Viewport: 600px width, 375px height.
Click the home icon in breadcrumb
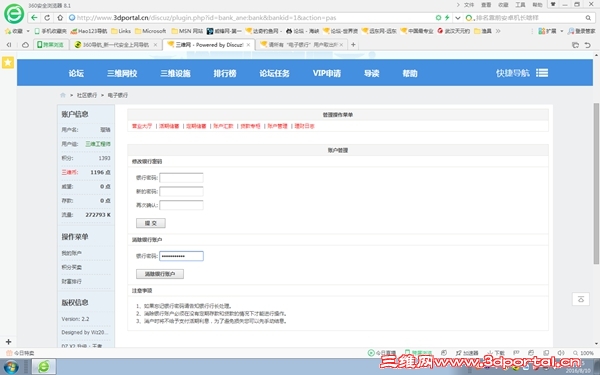pyautogui.click(x=63, y=95)
